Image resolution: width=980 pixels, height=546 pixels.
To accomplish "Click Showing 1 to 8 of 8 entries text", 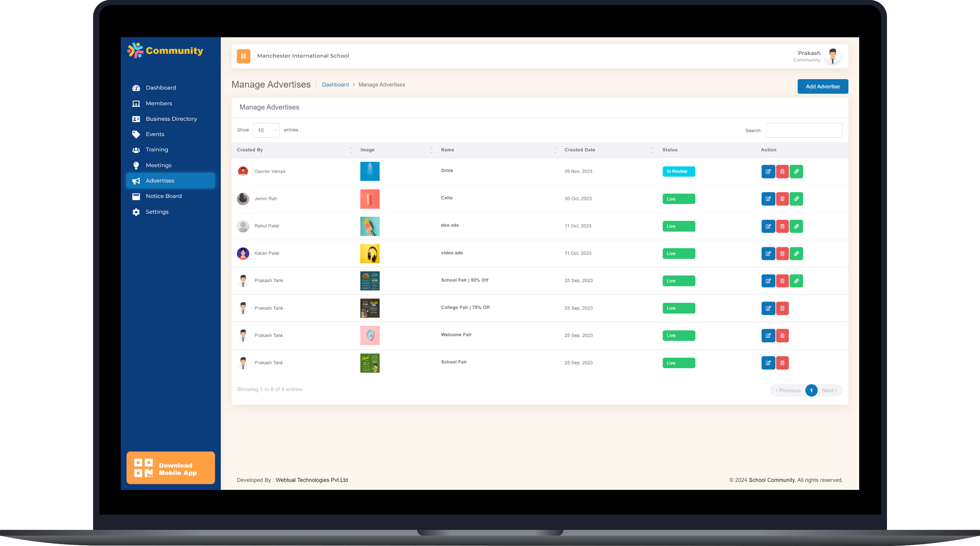I will [270, 389].
